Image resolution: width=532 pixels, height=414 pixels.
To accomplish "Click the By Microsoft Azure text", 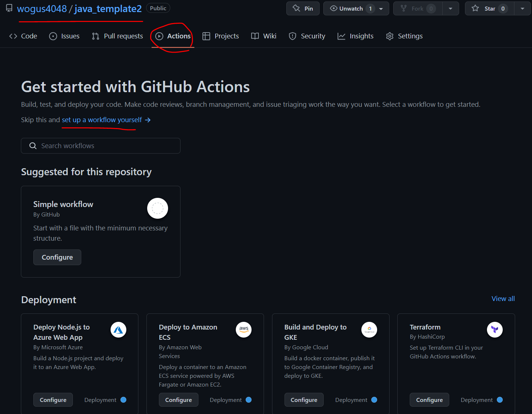I will click(58, 347).
